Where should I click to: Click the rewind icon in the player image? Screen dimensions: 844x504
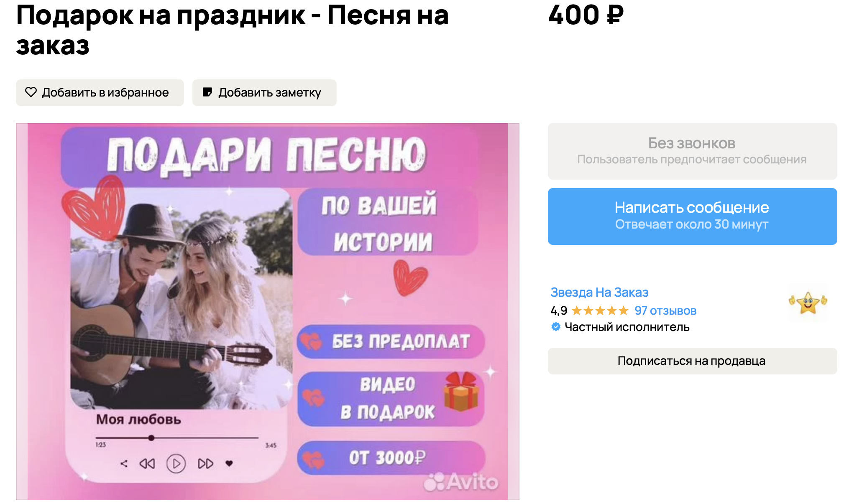click(147, 463)
